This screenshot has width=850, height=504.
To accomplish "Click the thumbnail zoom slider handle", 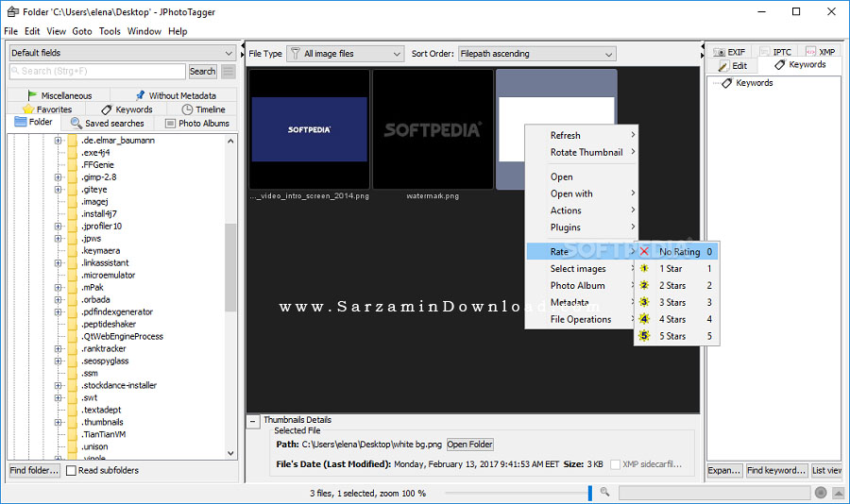I will click(x=589, y=493).
